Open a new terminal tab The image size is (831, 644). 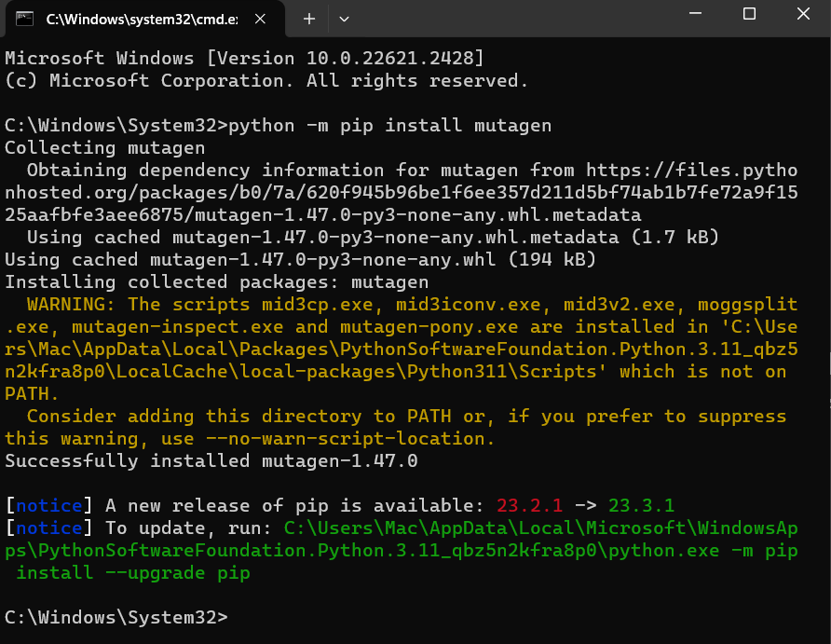tap(309, 18)
